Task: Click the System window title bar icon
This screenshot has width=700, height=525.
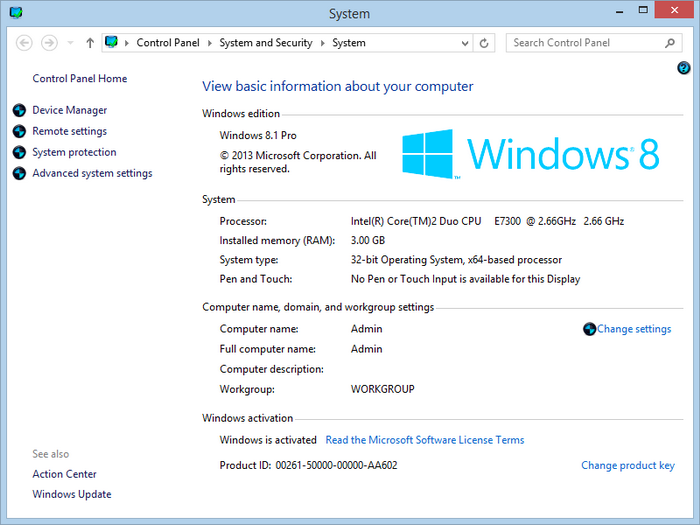Action: (16, 12)
